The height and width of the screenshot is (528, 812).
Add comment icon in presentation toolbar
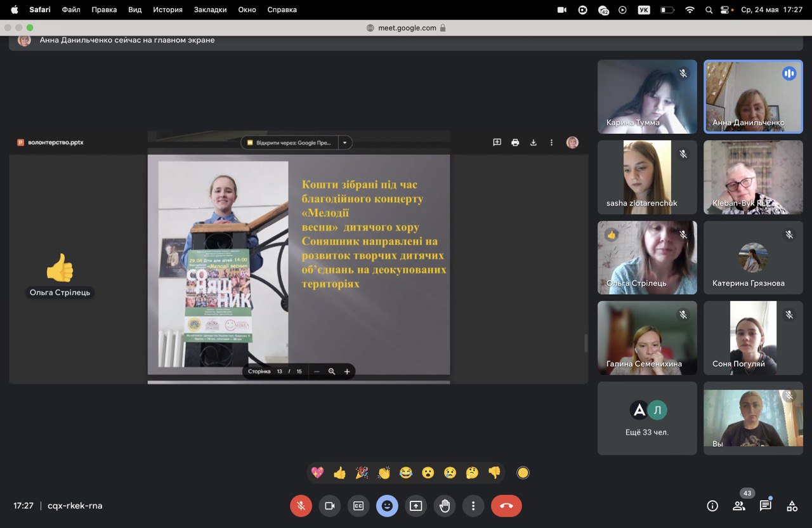tap(497, 143)
